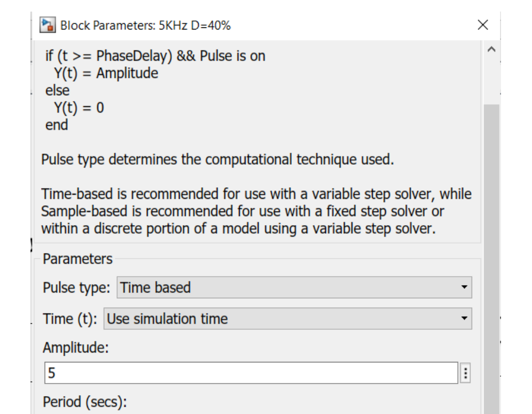The width and height of the screenshot is (532, 414).
Task: Click the Amplitude: label
Action: (x=76, y=348)
